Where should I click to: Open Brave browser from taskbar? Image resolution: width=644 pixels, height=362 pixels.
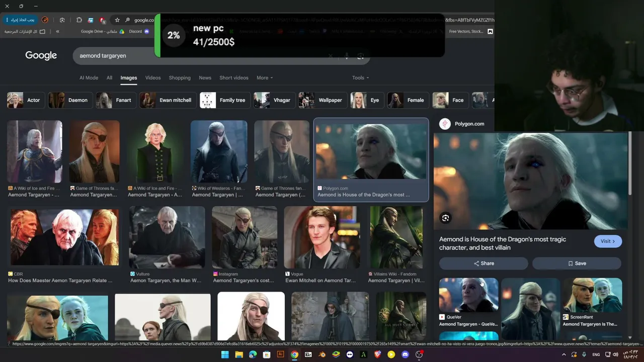(377, 354)
